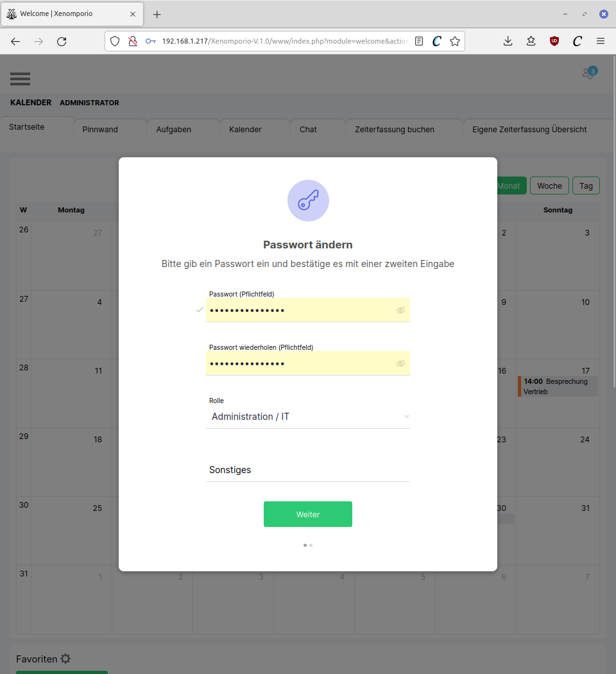Show password in the Passwort field
Viewport: 616px width, 674px height.
pyautogui.click(x=400, y=310)
